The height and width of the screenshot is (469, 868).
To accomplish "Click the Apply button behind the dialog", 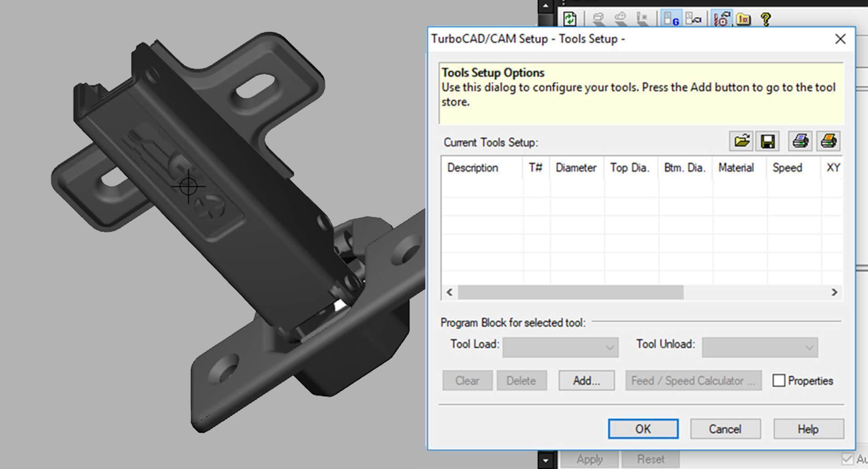I will (590, 459).
